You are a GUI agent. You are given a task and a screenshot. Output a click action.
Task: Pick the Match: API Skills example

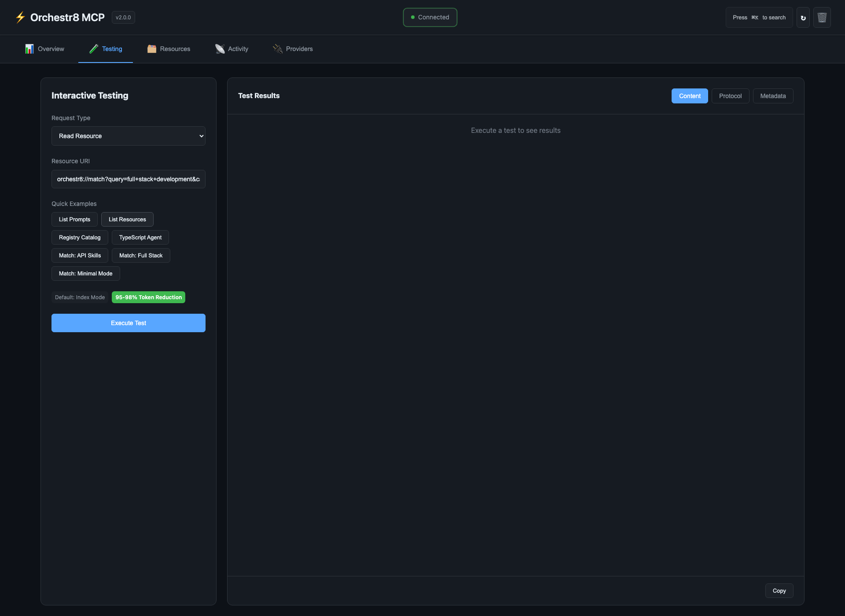pos(80,256)
